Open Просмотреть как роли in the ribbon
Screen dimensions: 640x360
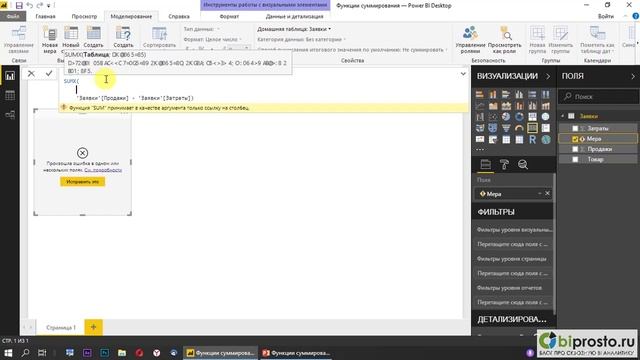click(x=505, y=40)
